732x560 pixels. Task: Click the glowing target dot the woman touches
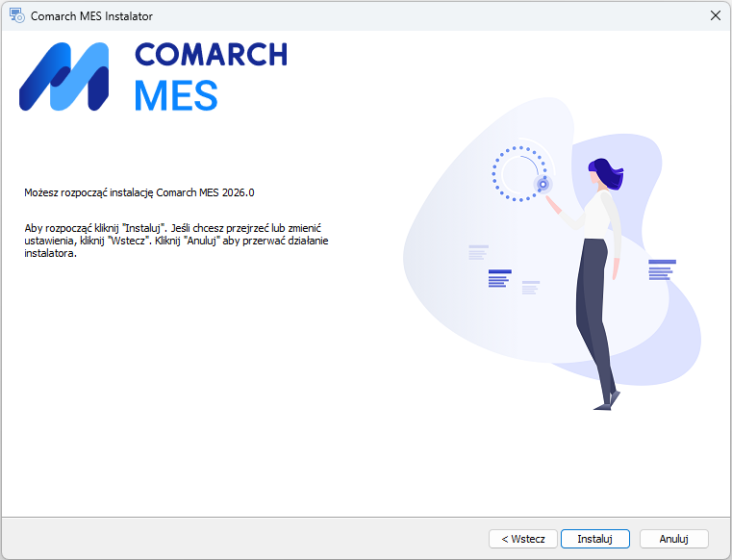[543, 184]
